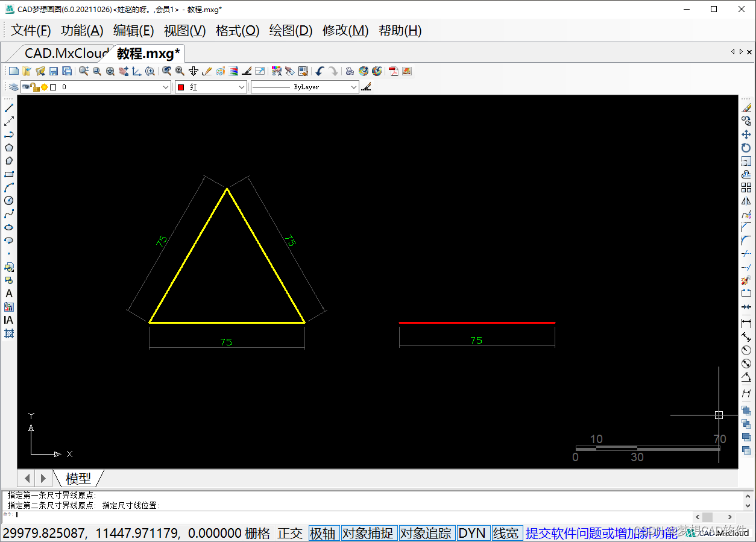The image size is (756, 542).
Task: Click next layout arrow button
Action: pyautogui.click(x=43, y=478)
